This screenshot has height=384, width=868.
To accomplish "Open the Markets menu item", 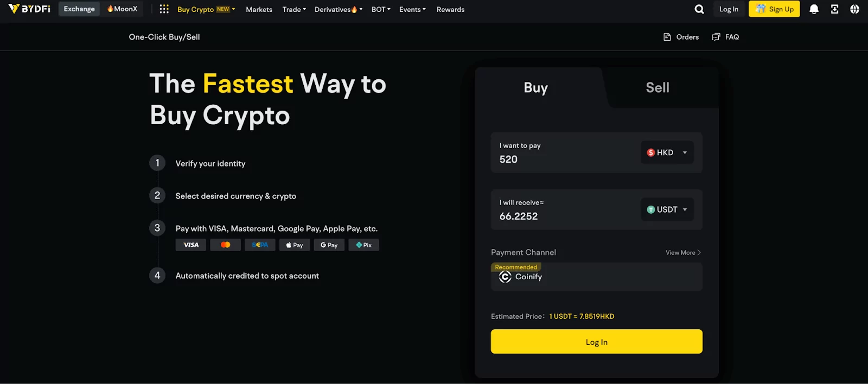I will tap(259, 9).
